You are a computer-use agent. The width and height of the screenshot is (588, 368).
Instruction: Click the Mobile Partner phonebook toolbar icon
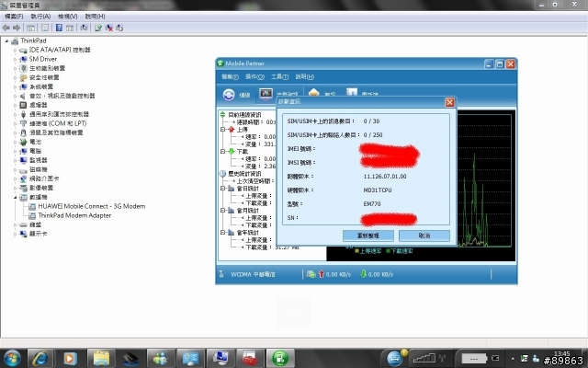352,92
